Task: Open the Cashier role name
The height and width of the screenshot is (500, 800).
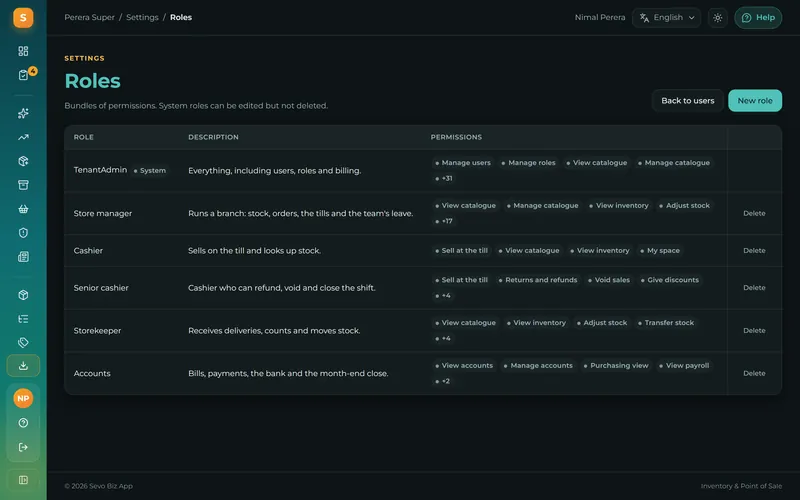Action: coord(88,251)
